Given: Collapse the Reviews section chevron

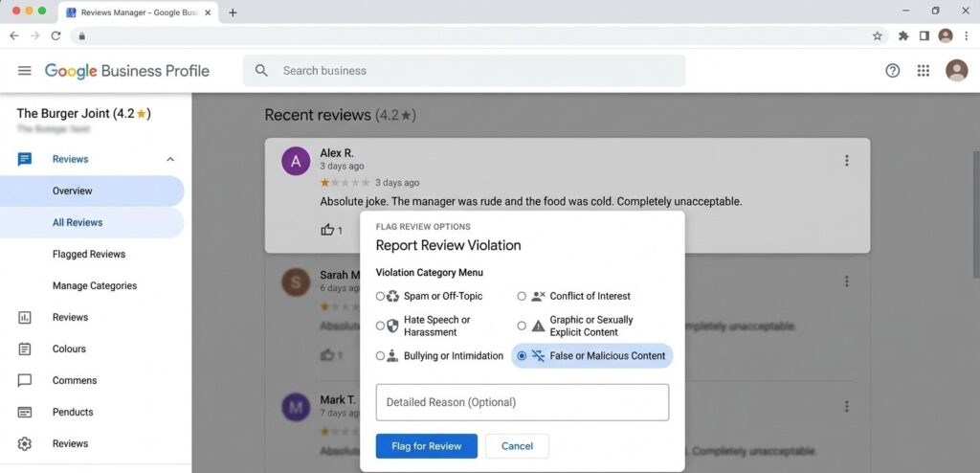Looking at the screenshot, I should coord(170,160).
